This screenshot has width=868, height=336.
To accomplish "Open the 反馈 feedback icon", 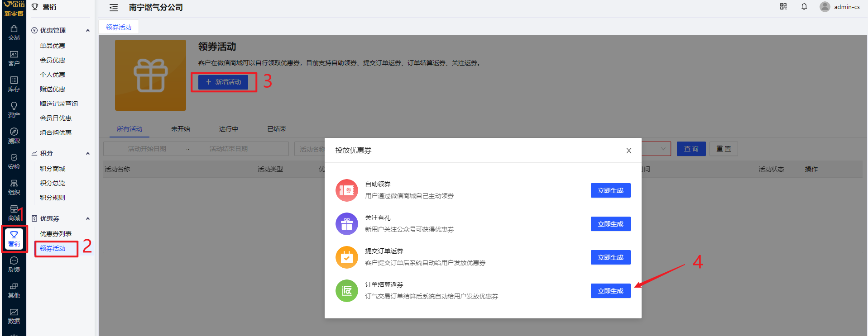I will coord(14,265).
